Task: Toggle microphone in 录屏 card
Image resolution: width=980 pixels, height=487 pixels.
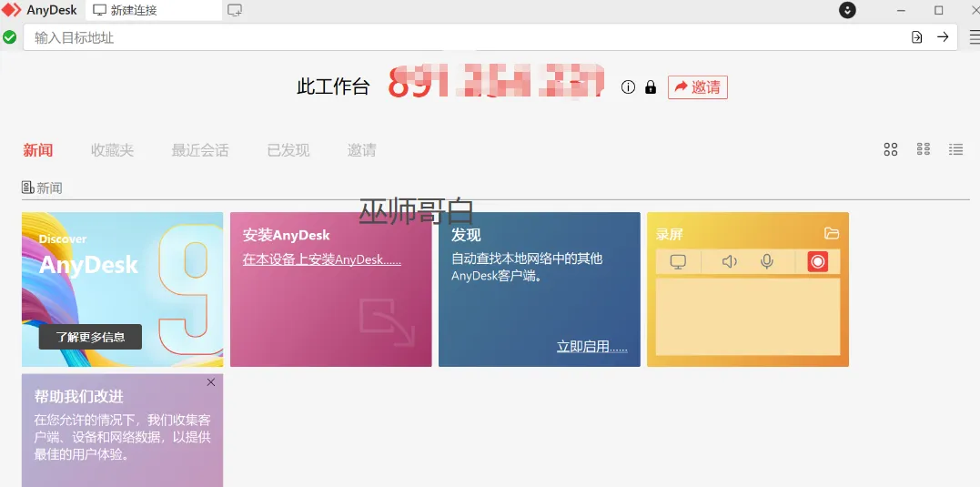Action: click(767, 261)
